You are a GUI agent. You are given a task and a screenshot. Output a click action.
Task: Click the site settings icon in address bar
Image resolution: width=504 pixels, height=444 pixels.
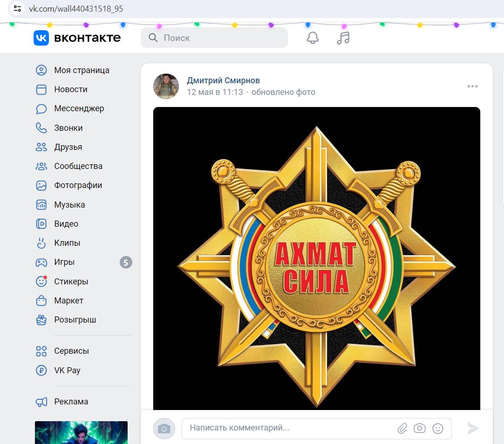17,9
